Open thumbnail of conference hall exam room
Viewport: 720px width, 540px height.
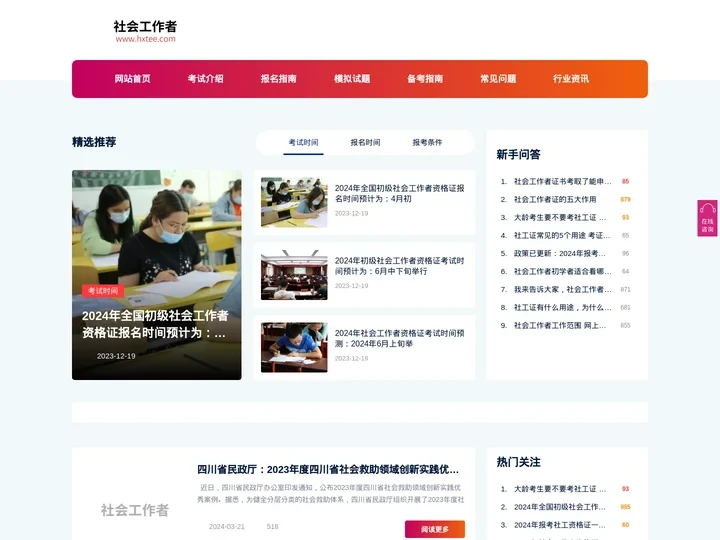tap(294, 275)
